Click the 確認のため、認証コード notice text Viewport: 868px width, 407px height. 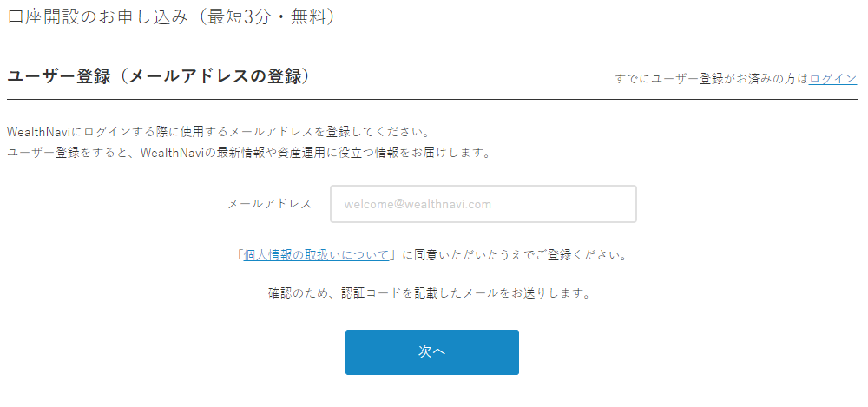(429, 293)
